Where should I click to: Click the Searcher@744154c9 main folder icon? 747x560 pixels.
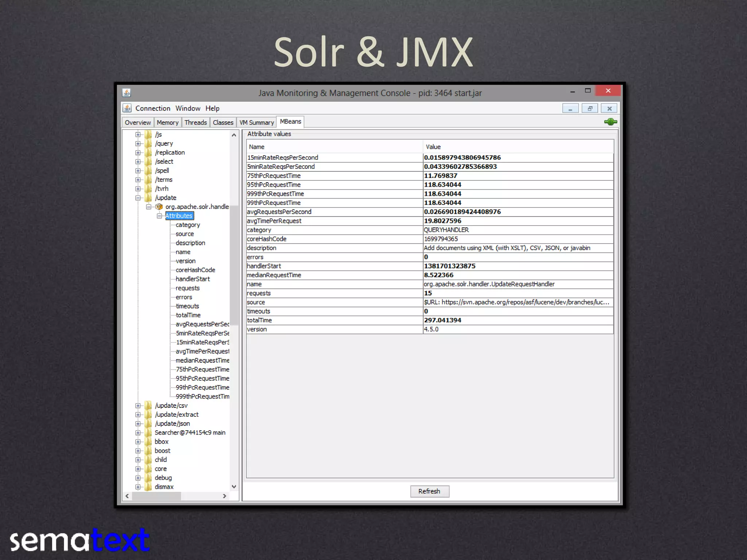[x=148, y=433]
